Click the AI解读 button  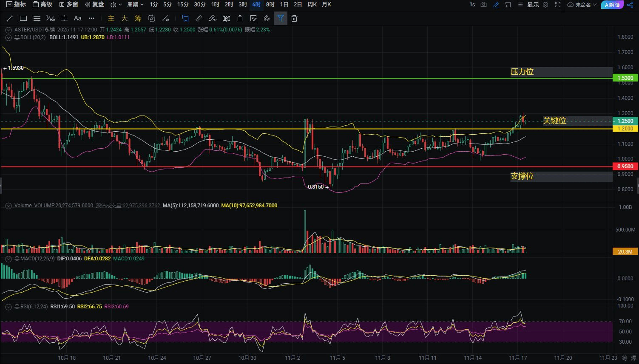pyautogui.click(x=612, y=5)
